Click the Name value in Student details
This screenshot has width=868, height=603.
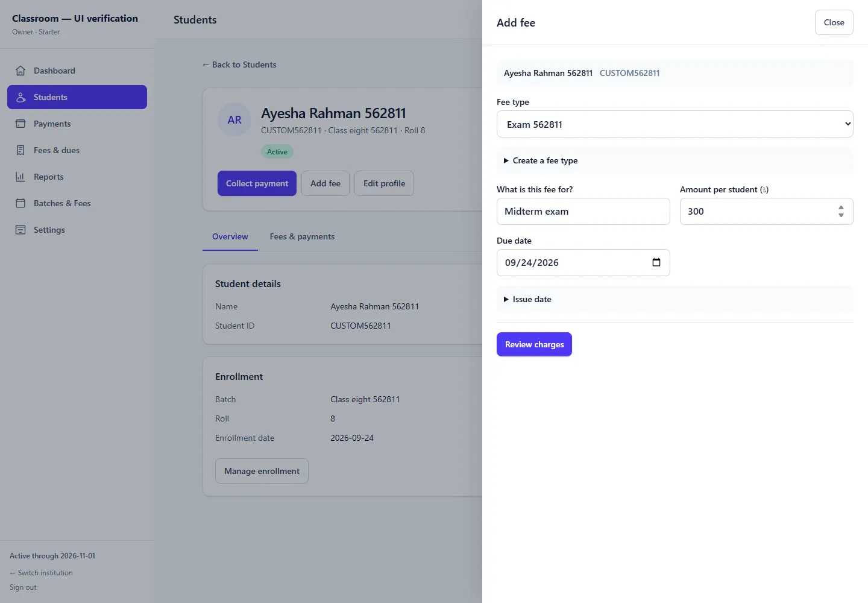coord(374,306)
